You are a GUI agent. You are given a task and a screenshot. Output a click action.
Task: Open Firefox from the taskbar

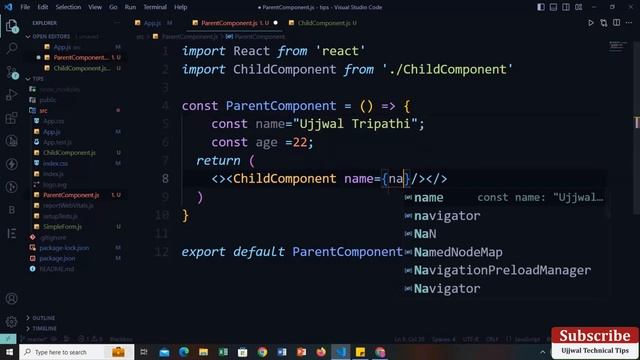click(321, 352)
